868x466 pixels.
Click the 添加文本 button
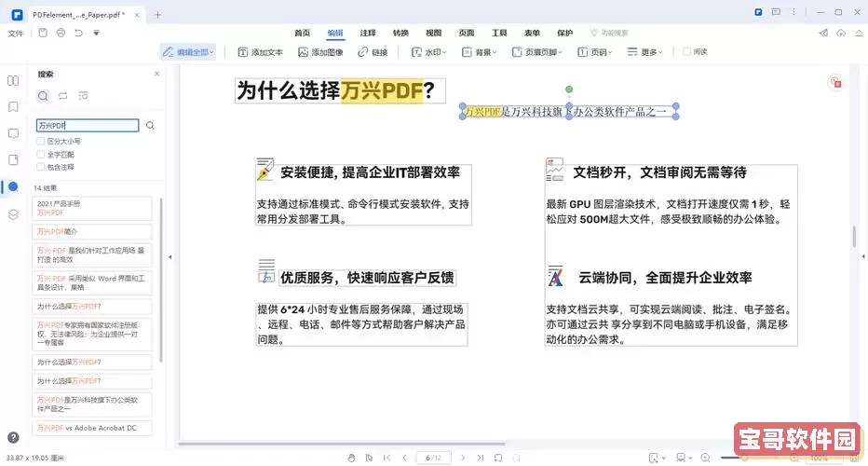[x=261, y=52]
